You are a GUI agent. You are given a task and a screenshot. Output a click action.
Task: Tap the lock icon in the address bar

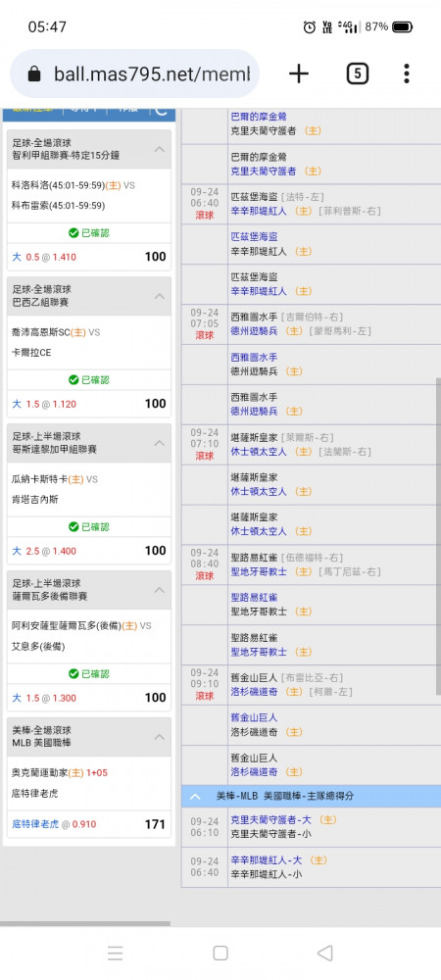coord(34,74)
